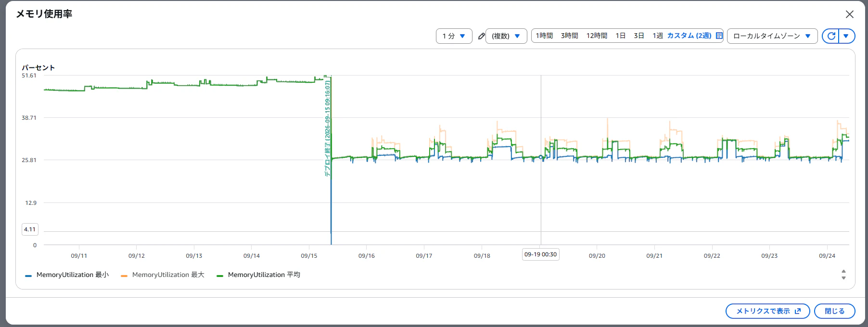Click the 09/16 x-axis label
This screenshot has height=327, width=868.
pos(367,256)
